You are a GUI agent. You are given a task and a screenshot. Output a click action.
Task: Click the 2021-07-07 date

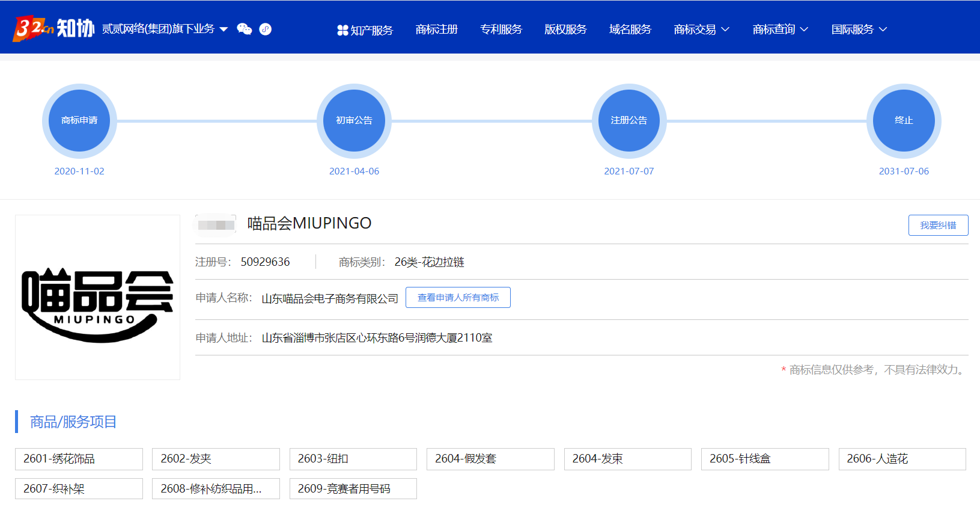(629, 171)
